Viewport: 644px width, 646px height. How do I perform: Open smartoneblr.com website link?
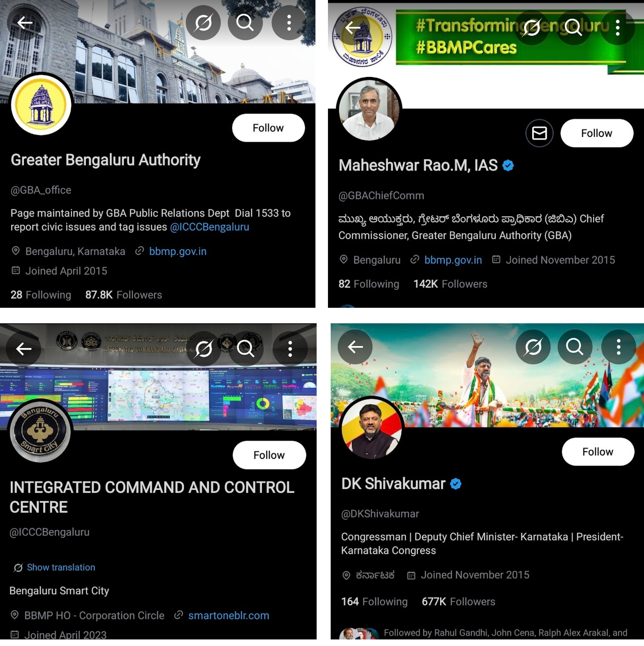(229, 615)
